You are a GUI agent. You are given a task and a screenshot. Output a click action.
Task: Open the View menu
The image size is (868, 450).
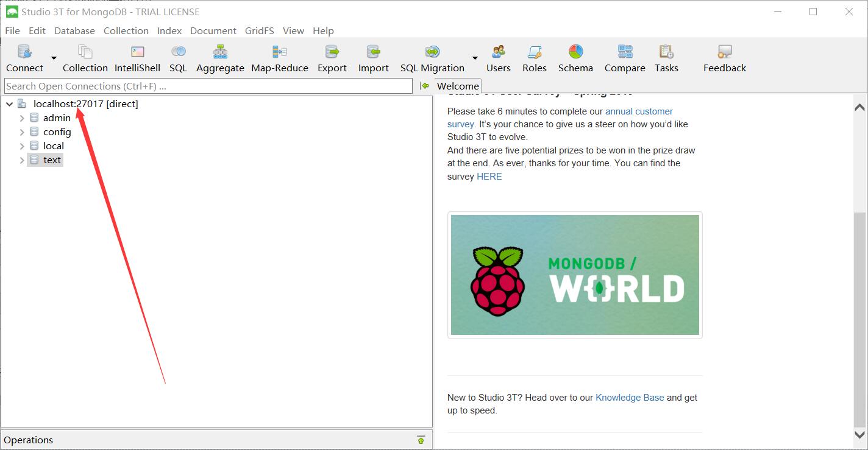[293, 30]
